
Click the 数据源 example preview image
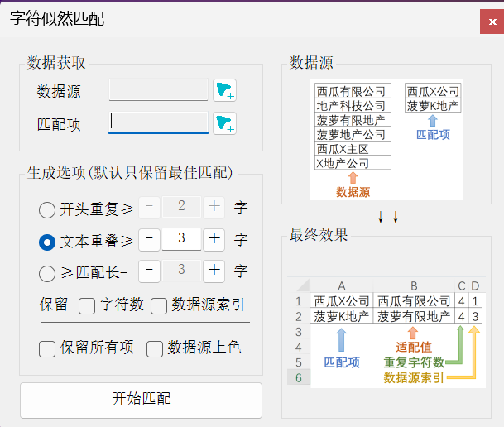(x=386, y=139)
